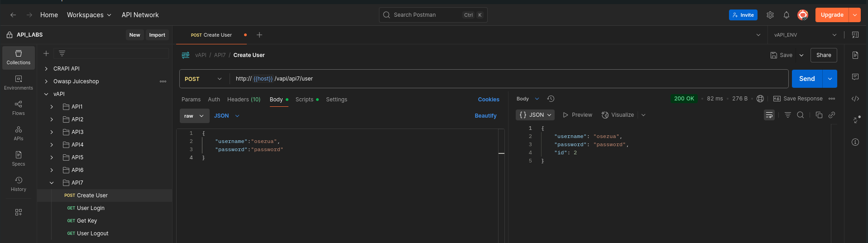The image size is (868, 243).
Task: Toggle word wrap in response viewer
Action: (769, 115)
